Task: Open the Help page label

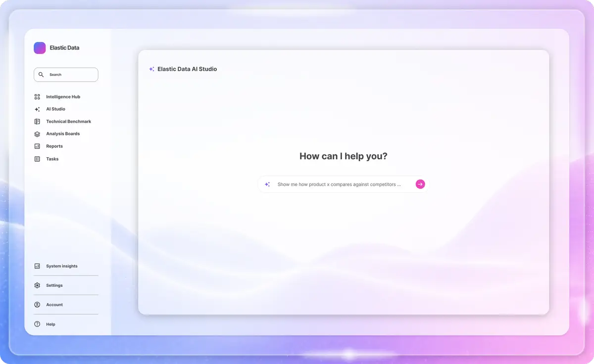Action: [x=50, y=324]
